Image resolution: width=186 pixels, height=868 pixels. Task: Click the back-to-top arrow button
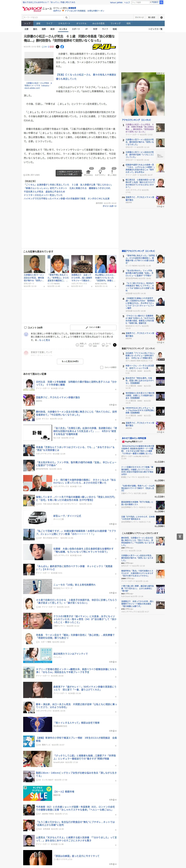coord(180,536)
